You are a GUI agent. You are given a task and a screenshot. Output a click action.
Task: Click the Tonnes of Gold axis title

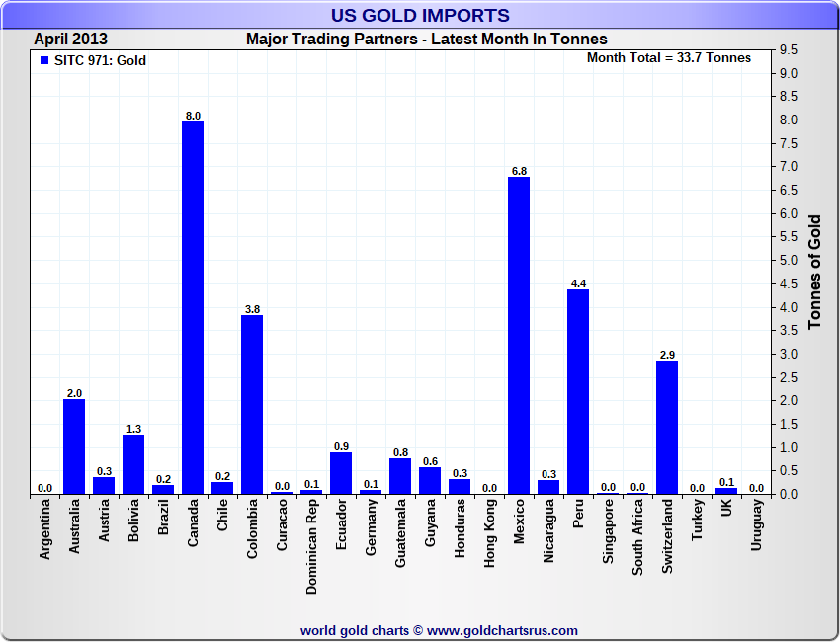tap(815, 272)
